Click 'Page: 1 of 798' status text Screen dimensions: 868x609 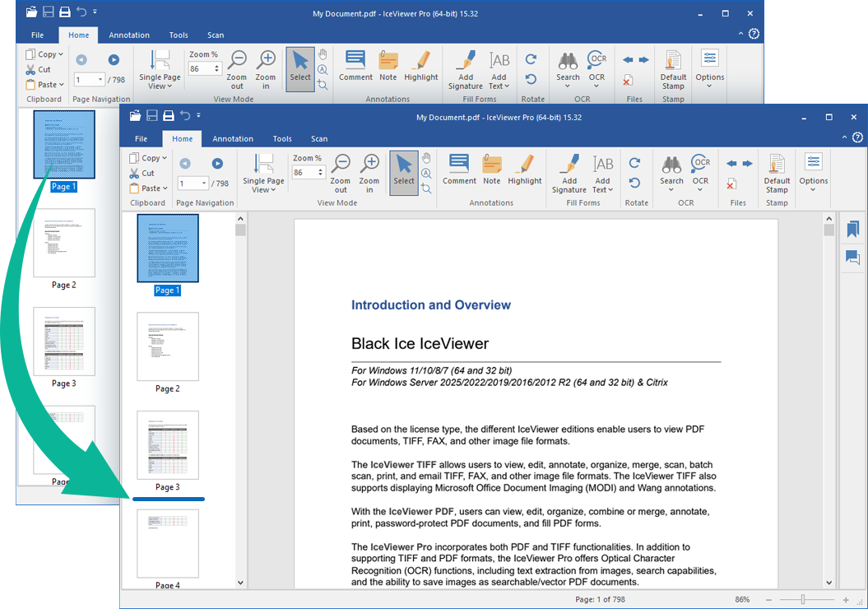coord(600,600)
